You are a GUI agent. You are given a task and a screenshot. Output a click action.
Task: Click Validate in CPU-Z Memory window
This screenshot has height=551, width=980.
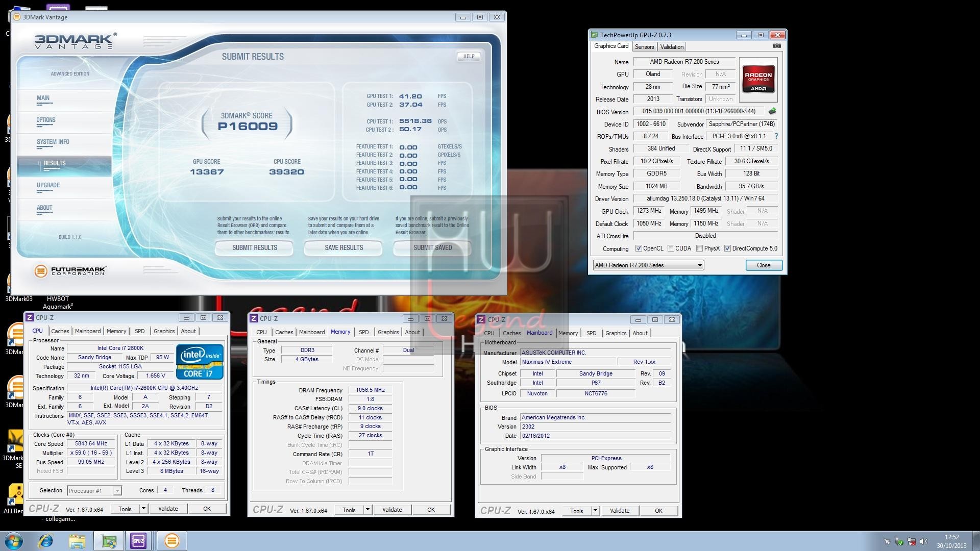pos(392,510)
